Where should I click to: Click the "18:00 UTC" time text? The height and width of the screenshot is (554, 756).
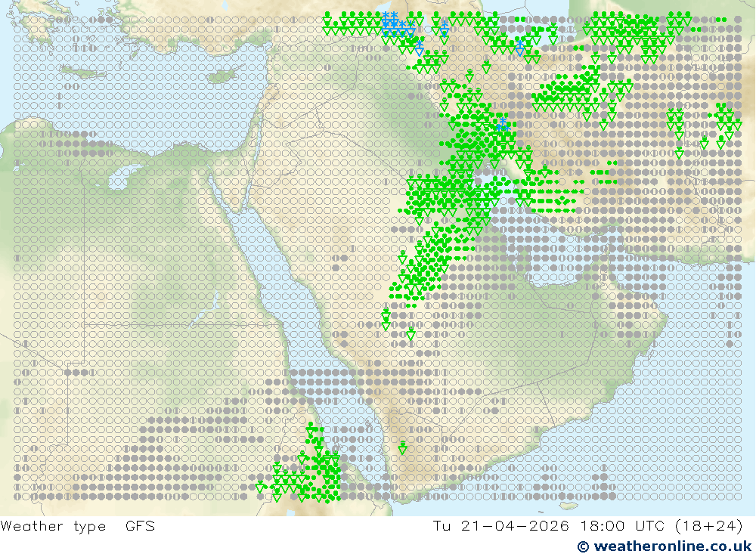tap(624, 525)
